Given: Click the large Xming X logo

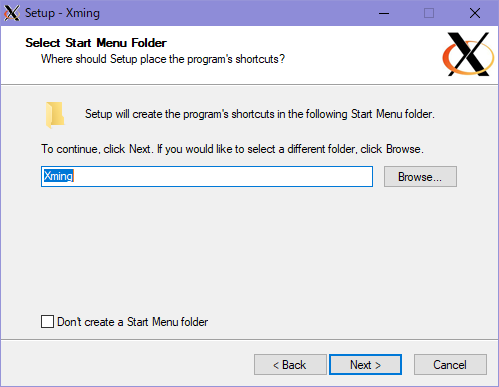Looking at the screenshot, I should point(468,54).
